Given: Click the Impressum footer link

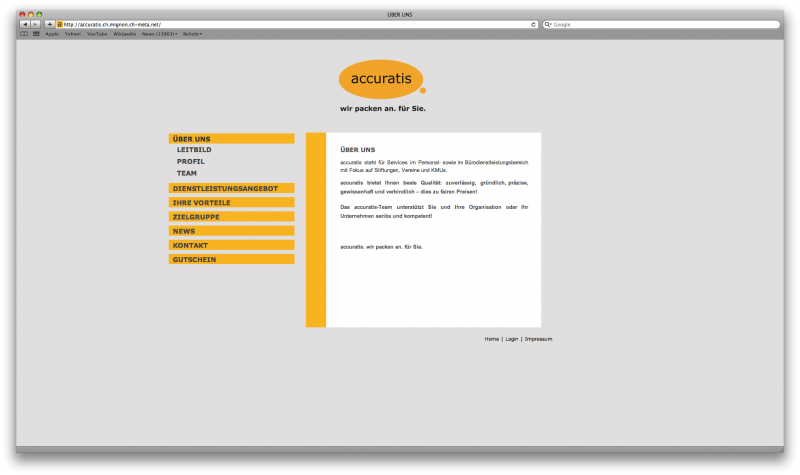Looking at the screenshot, I should point(538,339).
